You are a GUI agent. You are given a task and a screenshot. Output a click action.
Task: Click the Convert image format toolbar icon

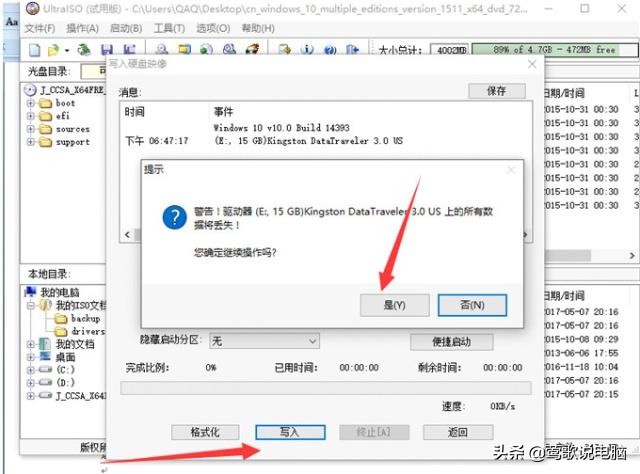pos(207,50)
